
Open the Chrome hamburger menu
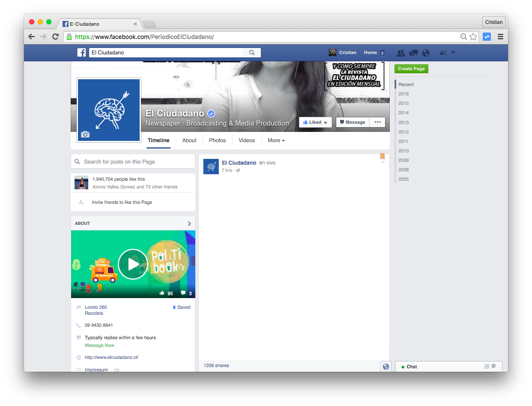(x=500, y=37)
